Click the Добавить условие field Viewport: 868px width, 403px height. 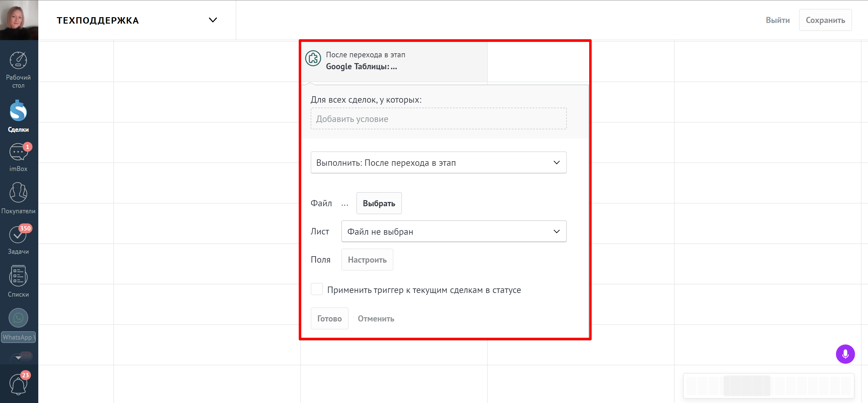pyautogui.click(x=438, y=119)
